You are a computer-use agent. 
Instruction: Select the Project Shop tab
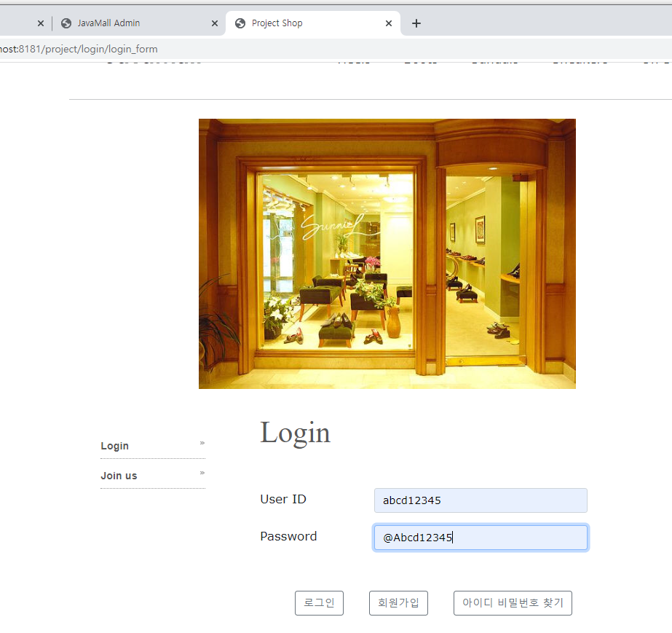click(x=306, y=23)
